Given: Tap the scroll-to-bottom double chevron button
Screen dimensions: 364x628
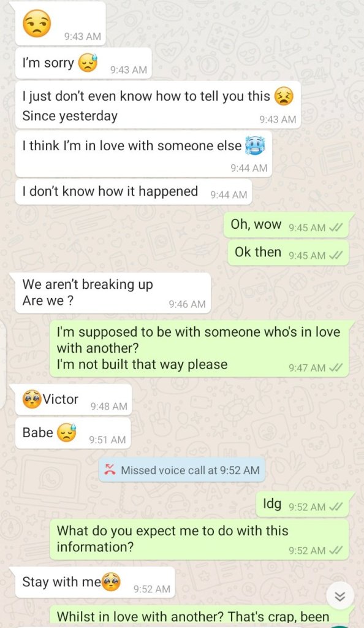Looking at the screenshot, I should click(340, 597).
